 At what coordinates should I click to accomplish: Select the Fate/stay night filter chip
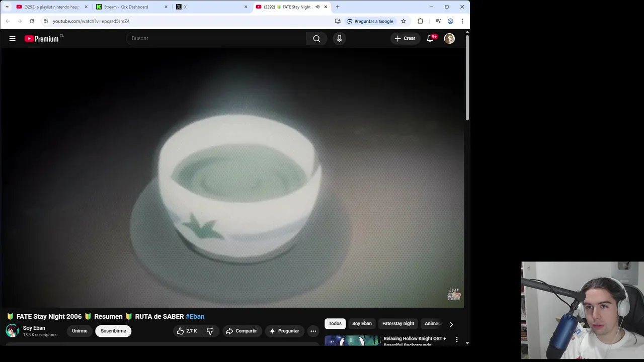[398, 324]
